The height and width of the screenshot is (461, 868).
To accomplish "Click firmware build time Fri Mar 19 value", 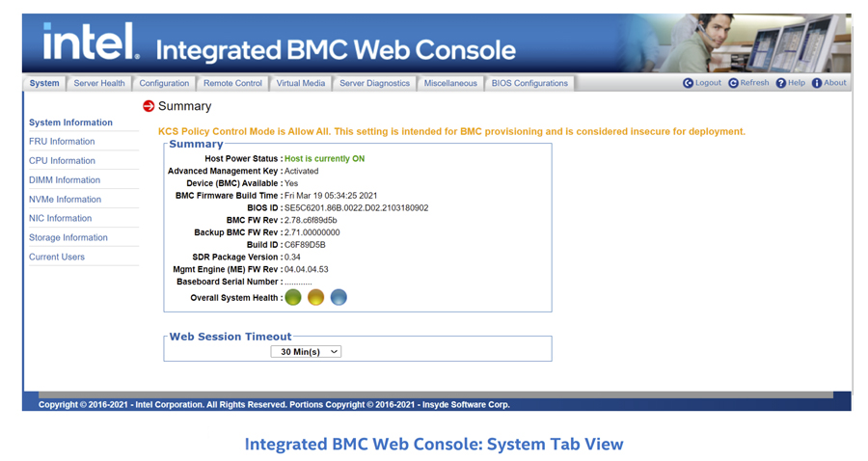I will coord(331,196).
